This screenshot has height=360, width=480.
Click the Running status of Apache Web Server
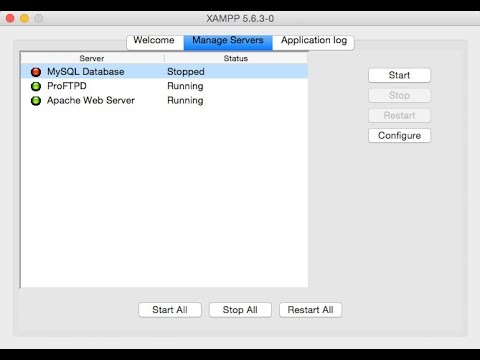click(185, 100)
